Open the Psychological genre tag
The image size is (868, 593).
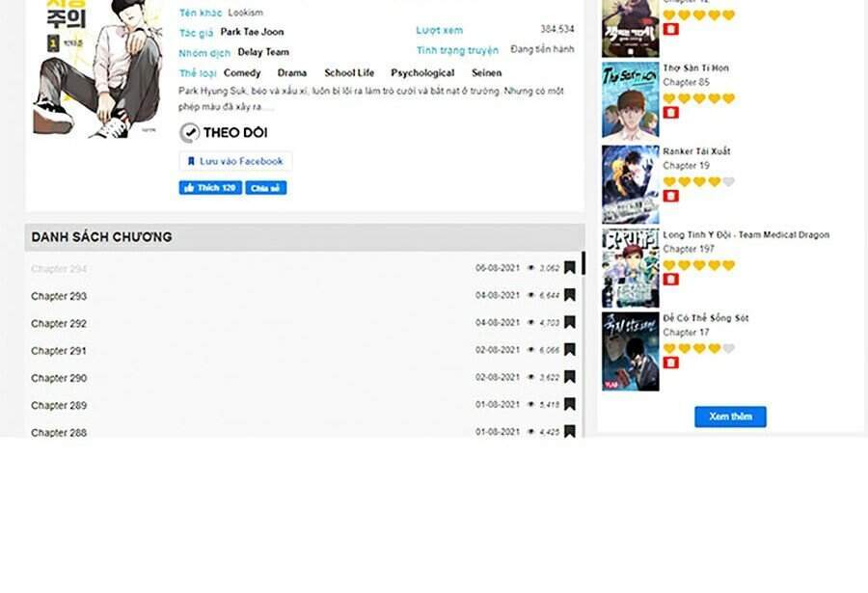pos(422,73)
